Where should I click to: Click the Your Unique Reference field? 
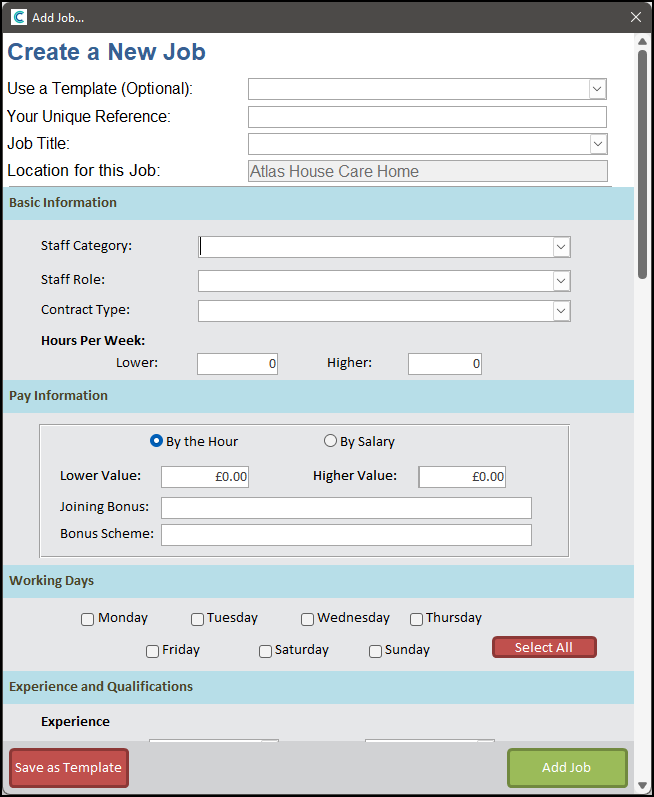coord(427,117)
